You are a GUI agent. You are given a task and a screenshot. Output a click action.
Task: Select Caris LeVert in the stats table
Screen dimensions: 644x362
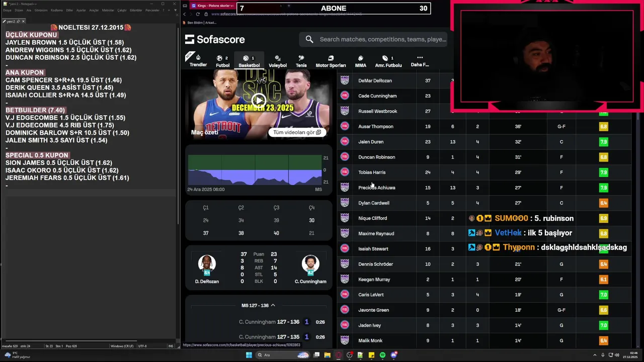coord(371,295)
